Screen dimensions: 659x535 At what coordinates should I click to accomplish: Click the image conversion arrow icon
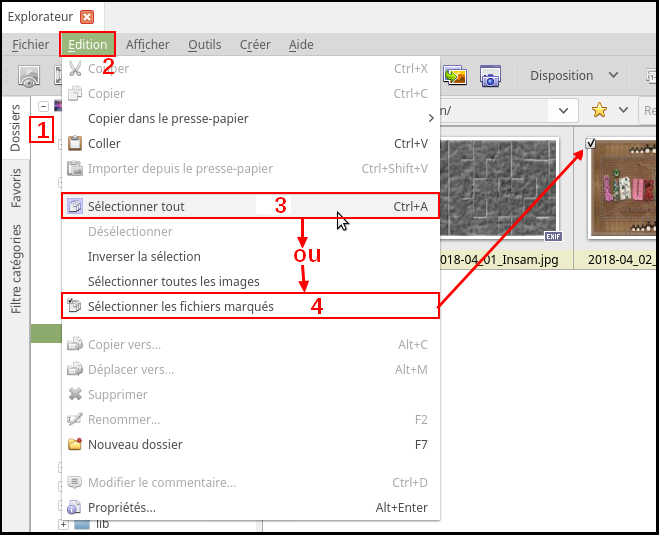pos(455,76)
